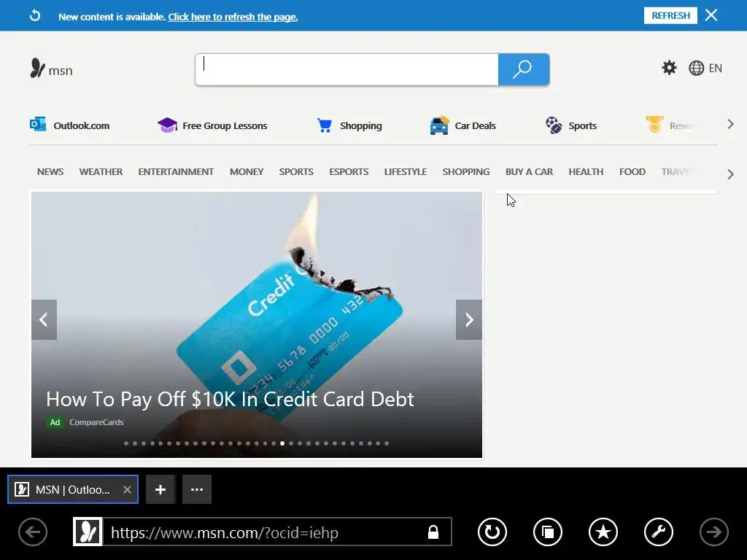Image resolution: width=747 pixels, height=560 pixels.
Task: Select the first carousel pagination dot
Action: coord(126,443)
